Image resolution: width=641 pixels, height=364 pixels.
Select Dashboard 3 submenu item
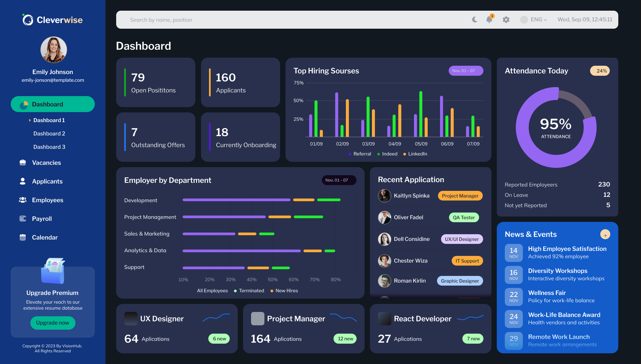point(49,147)
